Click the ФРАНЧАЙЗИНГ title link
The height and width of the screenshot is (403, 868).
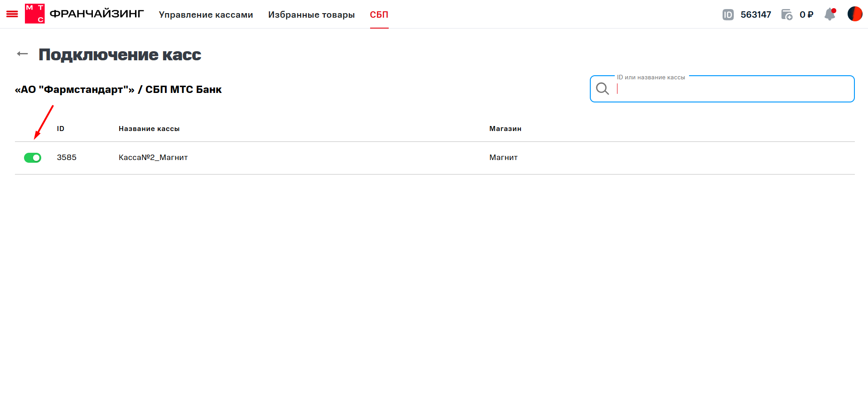(x=96, y=14)
